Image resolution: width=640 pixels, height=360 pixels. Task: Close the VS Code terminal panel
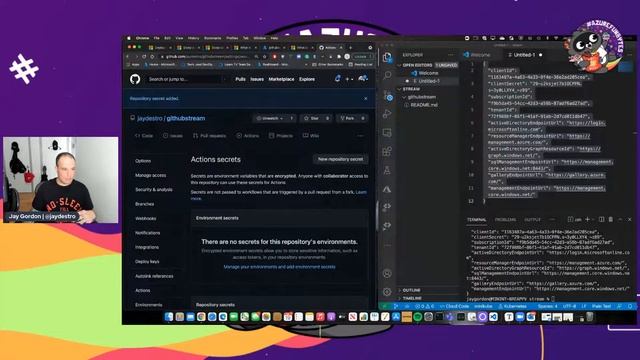629,220
